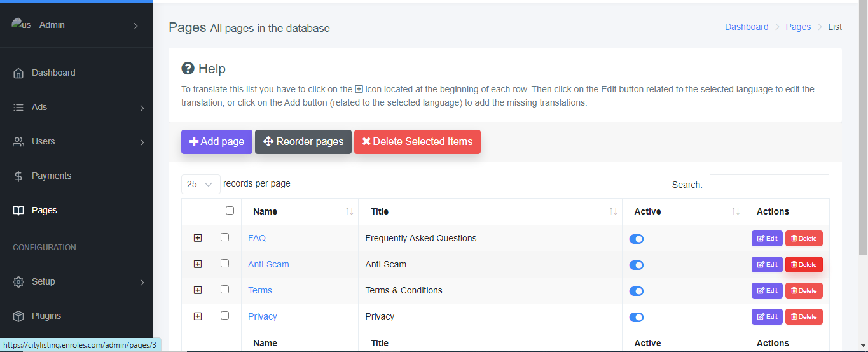
Task: Click the Help question mark icon
Action: (188, 68)
